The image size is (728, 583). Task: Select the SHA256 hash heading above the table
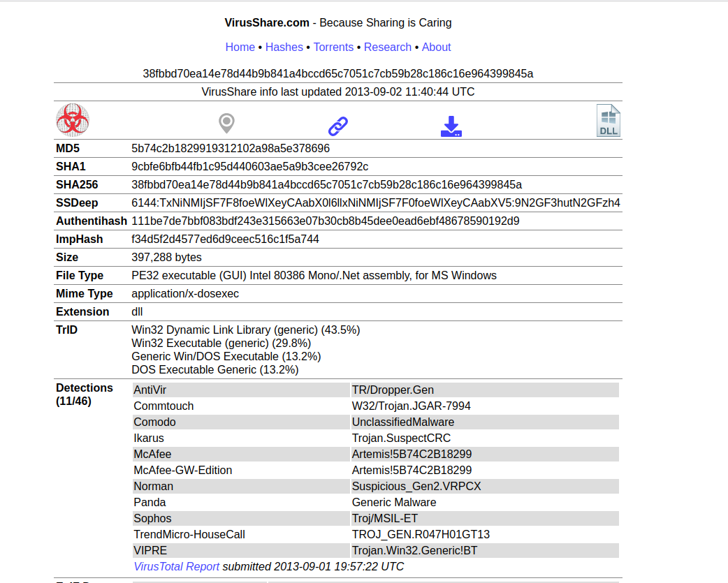[x=338, y=74]
